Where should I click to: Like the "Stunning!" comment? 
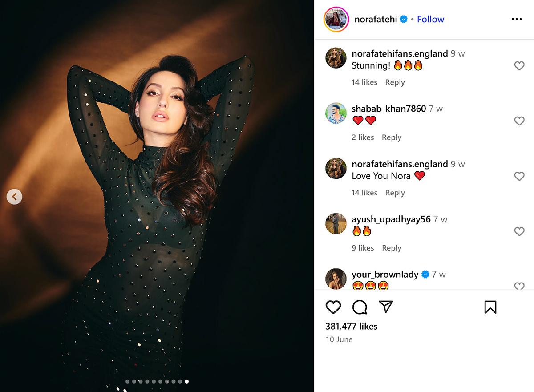[x=519, y=66]
